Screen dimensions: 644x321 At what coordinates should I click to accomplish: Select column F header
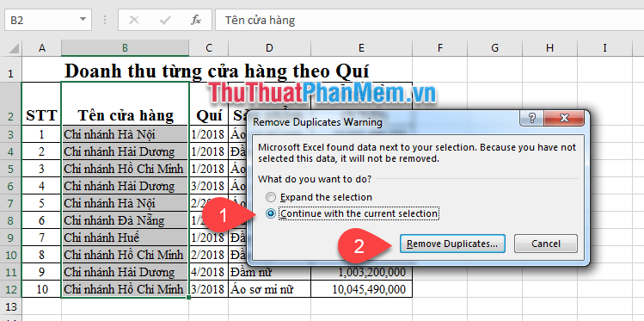pyautogui.click(x=440, y=48)
